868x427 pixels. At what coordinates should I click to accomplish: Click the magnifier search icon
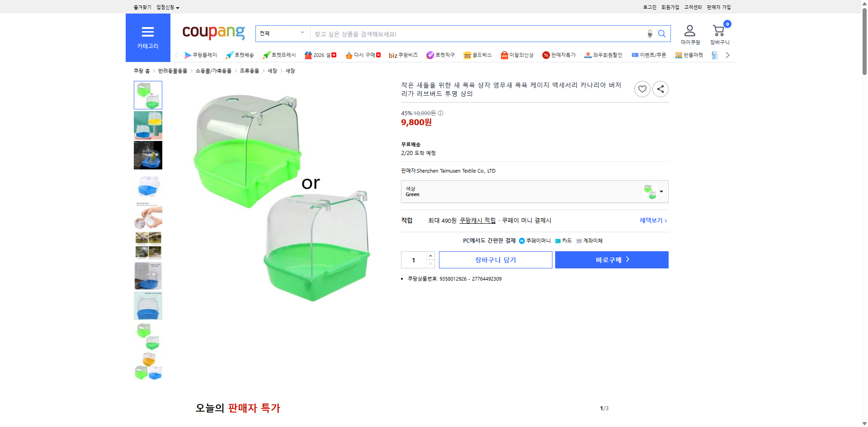pyautogui.click(x=662, y=33)
